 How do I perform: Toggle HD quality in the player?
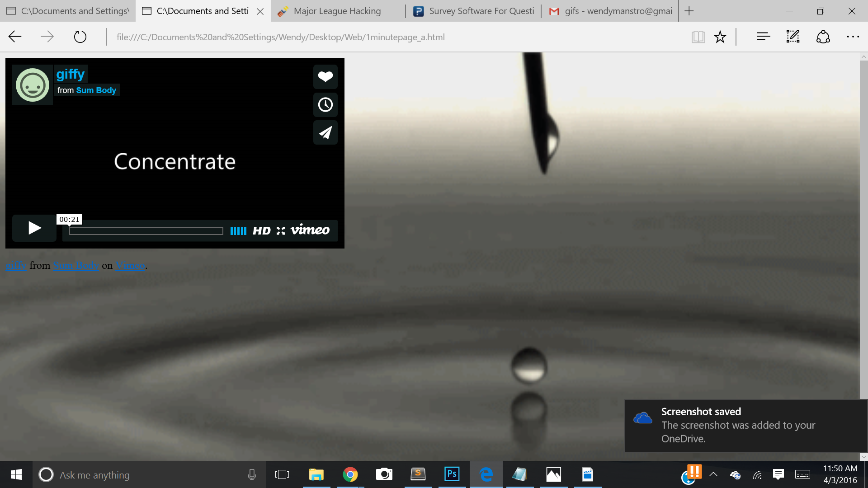coord(261,231)
